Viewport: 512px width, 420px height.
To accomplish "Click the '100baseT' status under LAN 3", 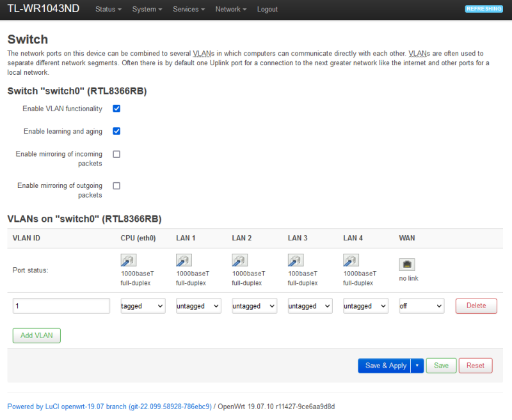I will pos(302,274).
